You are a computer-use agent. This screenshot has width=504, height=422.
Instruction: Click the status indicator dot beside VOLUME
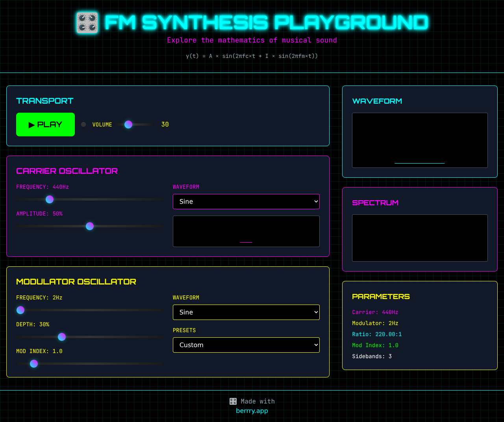(83, 124)
